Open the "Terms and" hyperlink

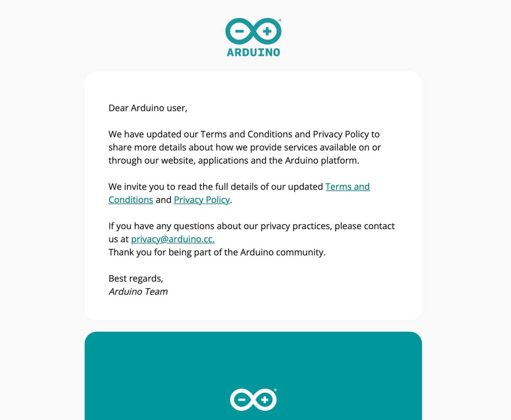347,187
